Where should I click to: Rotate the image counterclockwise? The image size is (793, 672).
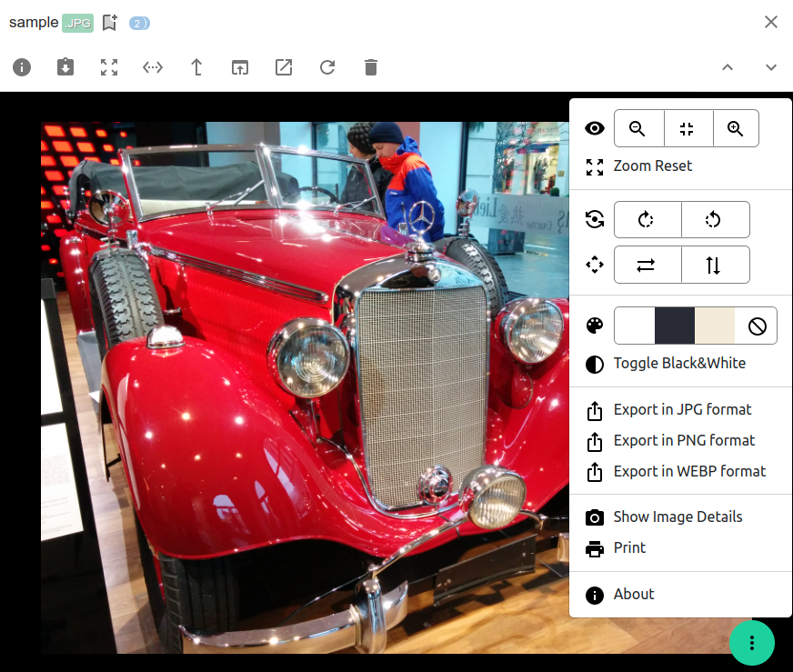(x=715, y=219)
